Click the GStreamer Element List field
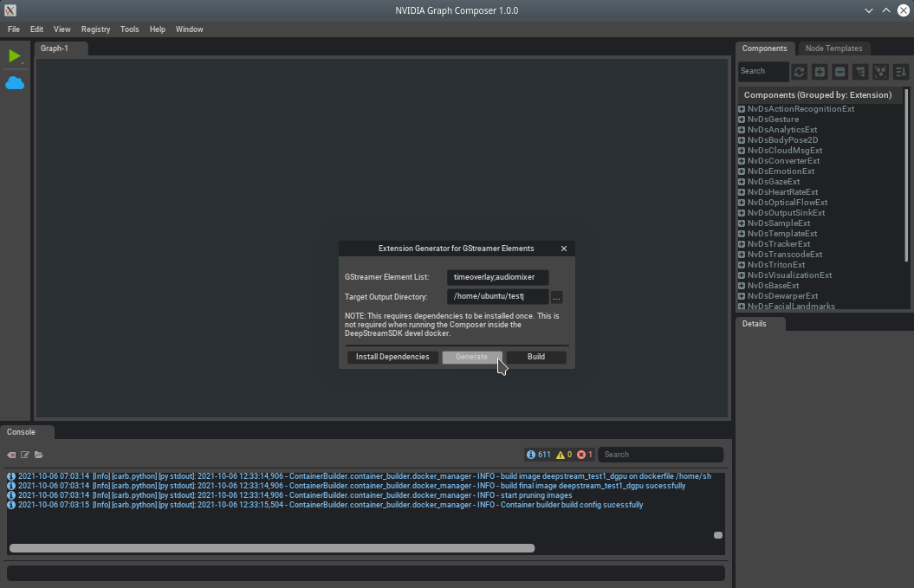This screenshot has height=588, width=914. click(497, 277)
